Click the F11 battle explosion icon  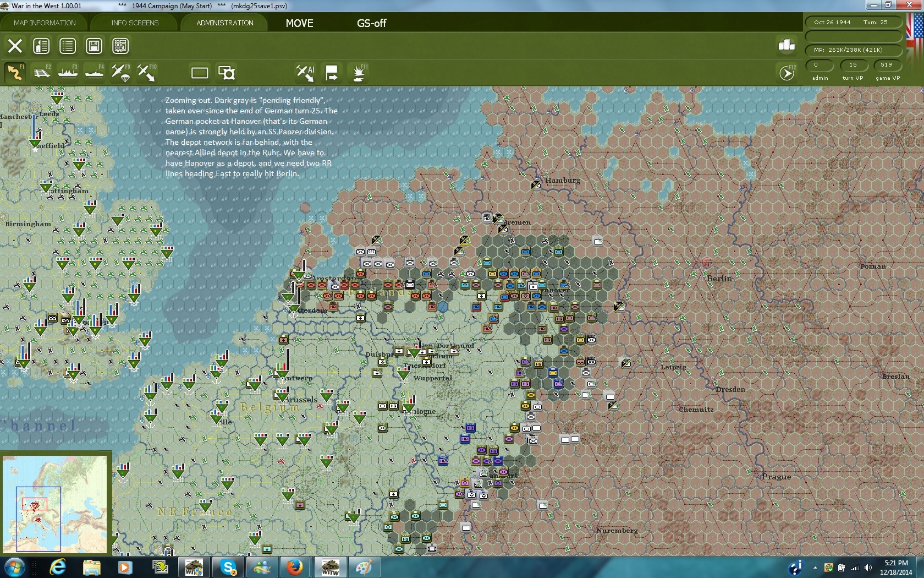point(359,73)
